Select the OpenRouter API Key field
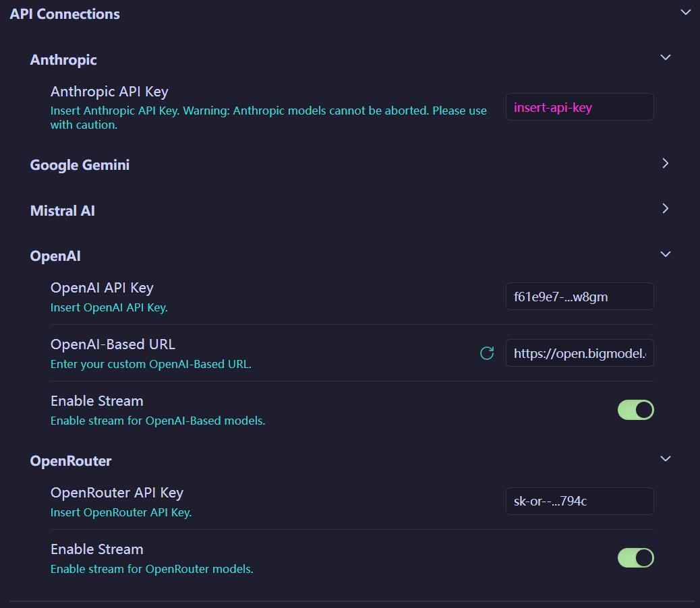Viewport: 700px width, 608px height. pos(579,501)
